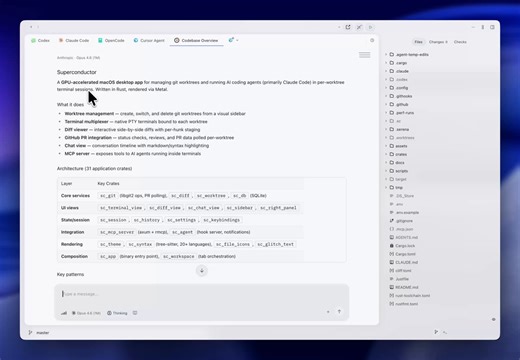The width and height of the screenshot is (520, 360).
Task: Toggle the sidebar layout icon at window top right
Action: coord(492,27)
